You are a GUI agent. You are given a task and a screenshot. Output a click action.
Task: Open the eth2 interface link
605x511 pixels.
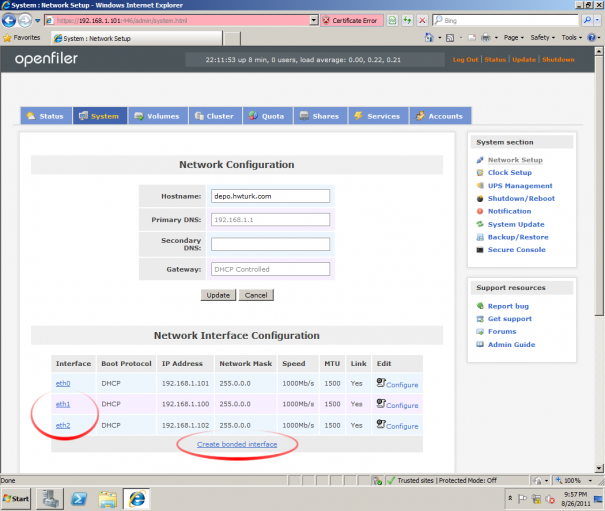[x=63, y=425]
